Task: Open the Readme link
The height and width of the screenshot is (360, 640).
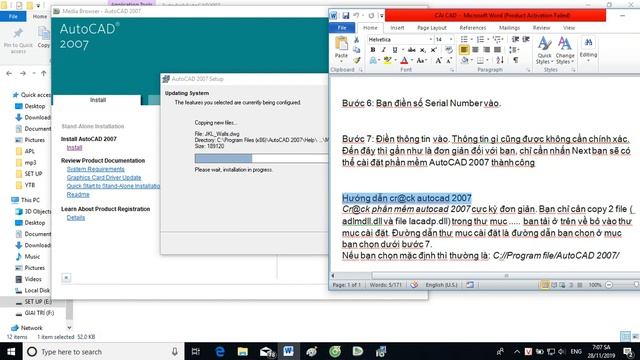Action: 78,195
